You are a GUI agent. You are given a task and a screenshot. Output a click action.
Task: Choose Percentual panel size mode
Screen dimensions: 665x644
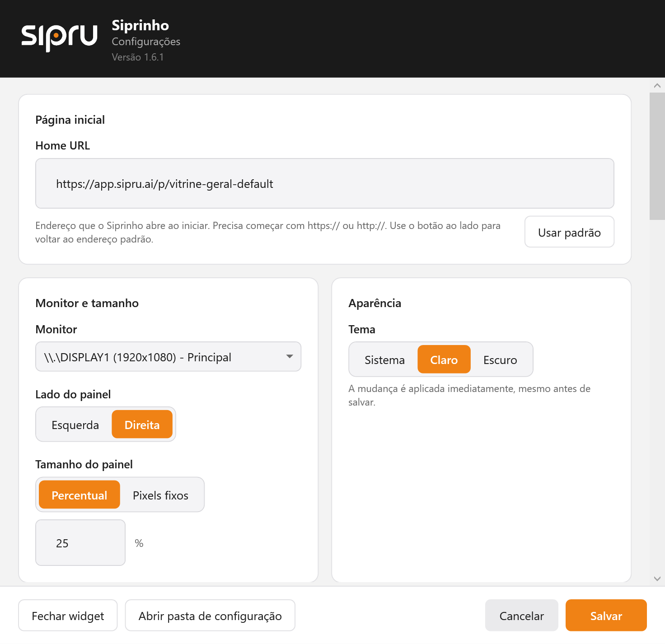coord(80,495)
